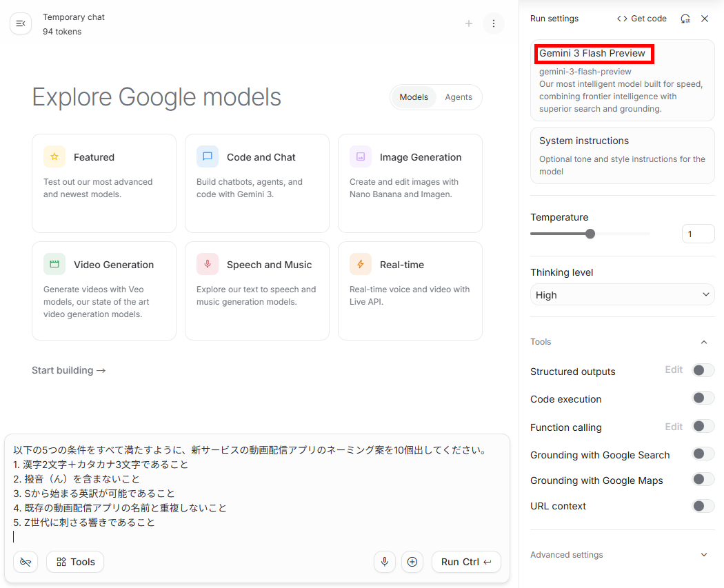Enable the Structured outputs toggle
The height and width of the screenshot is (588, 724).
tap(703, 370)
